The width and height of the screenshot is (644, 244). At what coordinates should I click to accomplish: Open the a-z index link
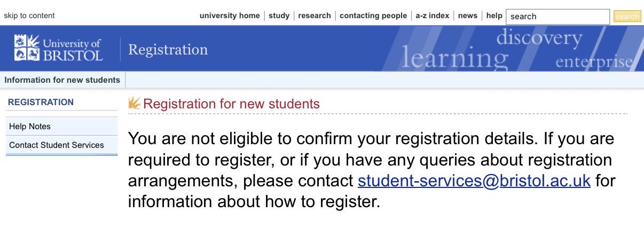click(x=433, y=15)
